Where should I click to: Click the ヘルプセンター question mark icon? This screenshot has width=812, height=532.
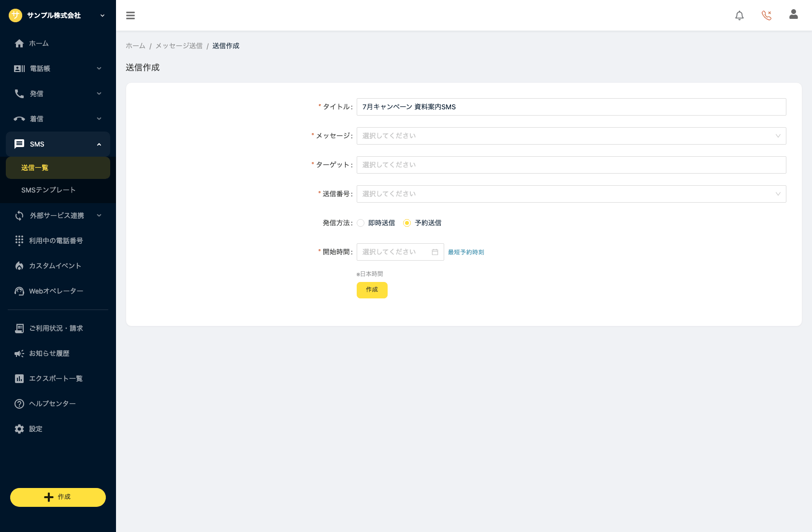19,404
